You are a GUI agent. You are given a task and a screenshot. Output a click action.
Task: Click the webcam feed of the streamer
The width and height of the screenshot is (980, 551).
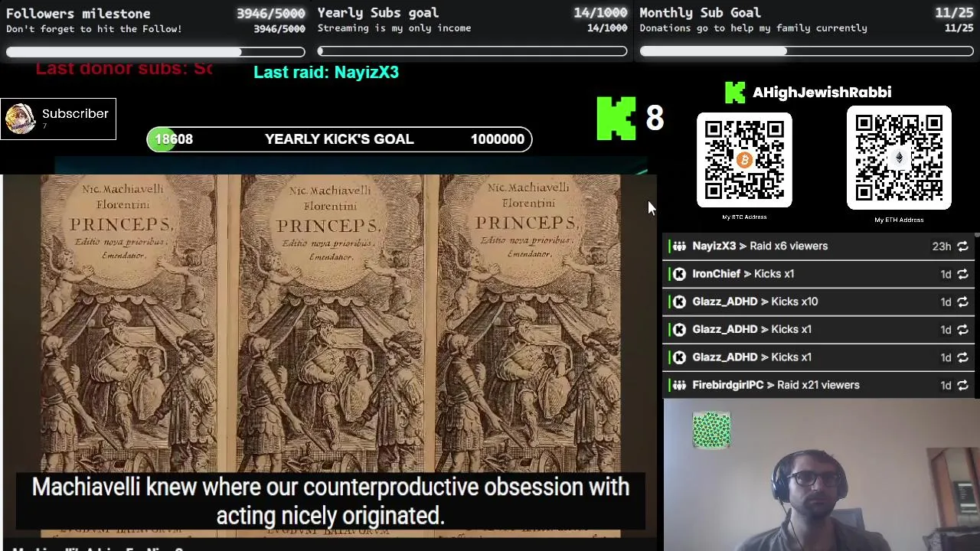[x=822, y=475]
